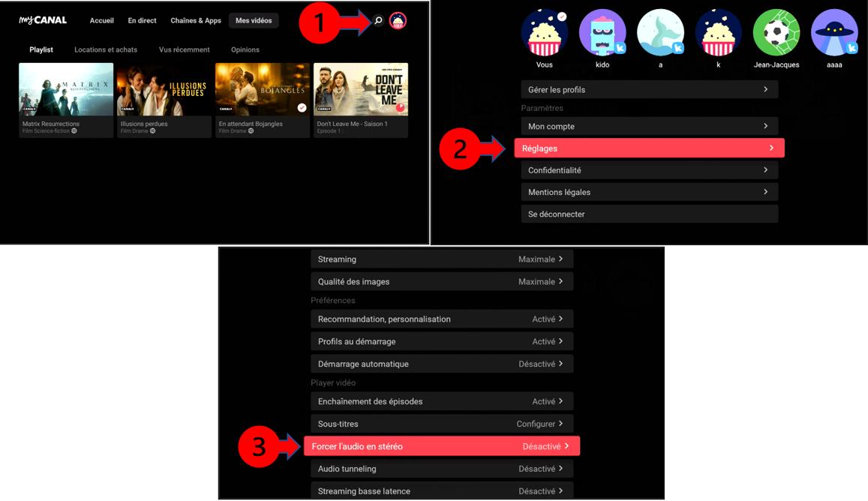Open the profile avatar in the header

[398, 20]
